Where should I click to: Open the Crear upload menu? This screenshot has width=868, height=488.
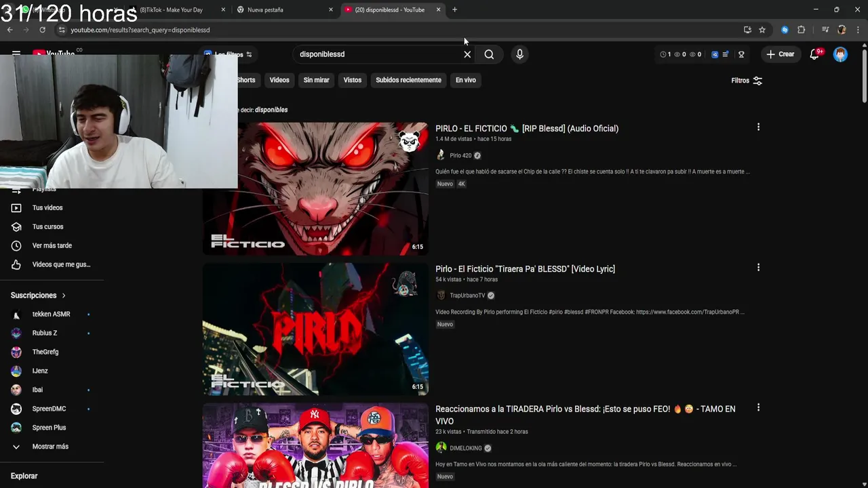(781, 54)
